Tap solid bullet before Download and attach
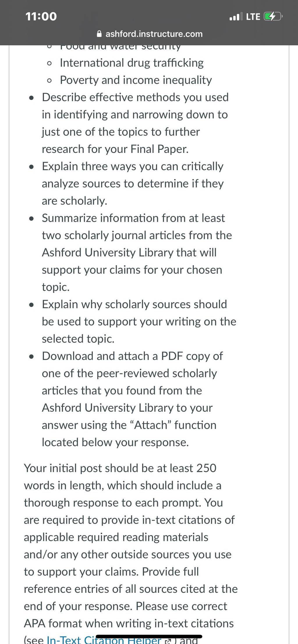The width and height of the screenshot is (298, 644). point(32,357)
